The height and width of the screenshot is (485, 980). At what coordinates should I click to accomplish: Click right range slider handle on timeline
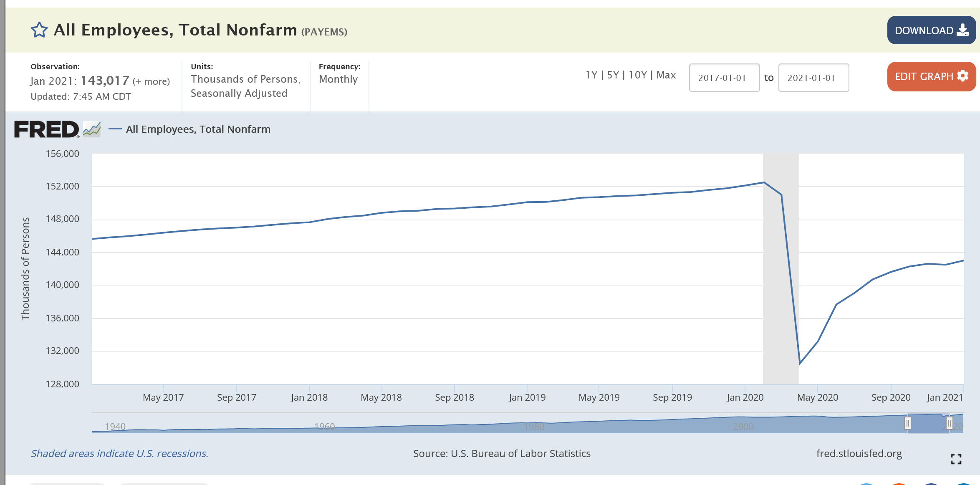point(949,423)
